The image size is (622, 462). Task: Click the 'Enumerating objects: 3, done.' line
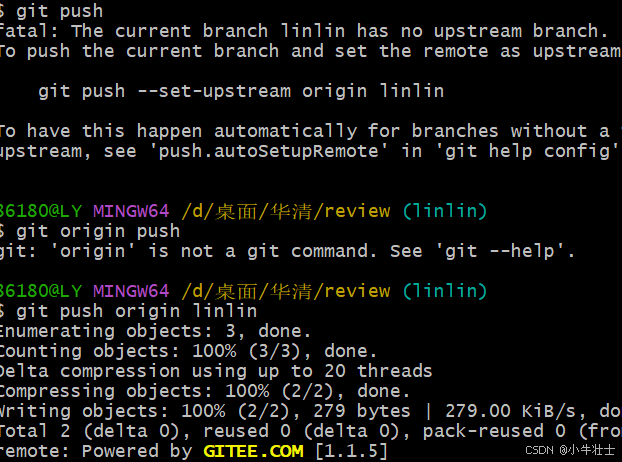[x=155, y=331]
